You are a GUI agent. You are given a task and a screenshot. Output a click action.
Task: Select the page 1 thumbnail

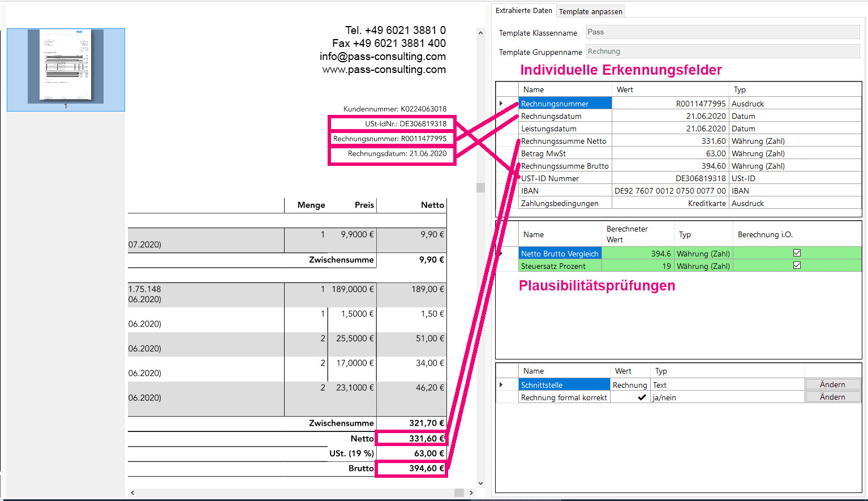point(66,67)
